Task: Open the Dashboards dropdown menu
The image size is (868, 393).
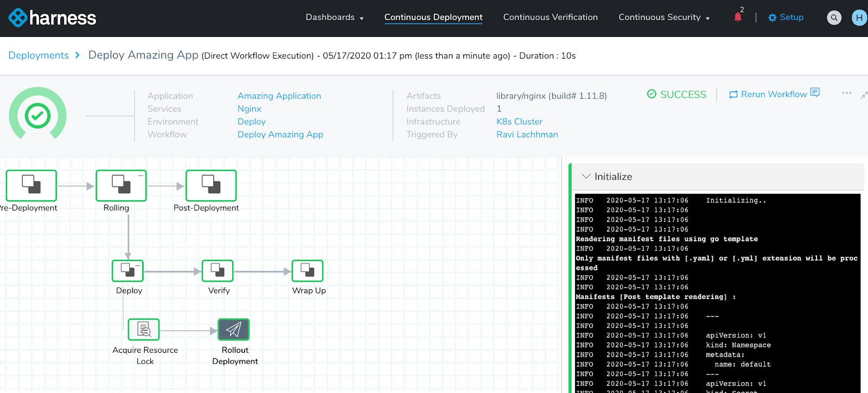Action: 335,17
